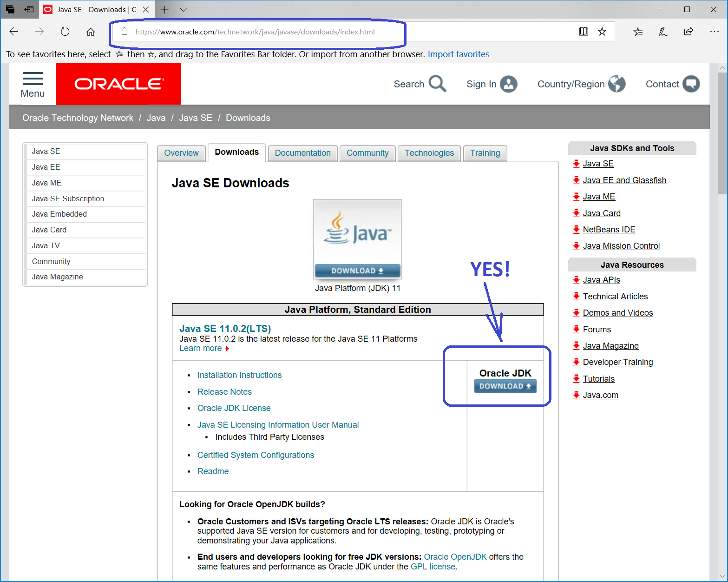Image resolution: width=728 pixels, height=582 pixels.
Task: Click the add notes pen icon
Action: 663,32
